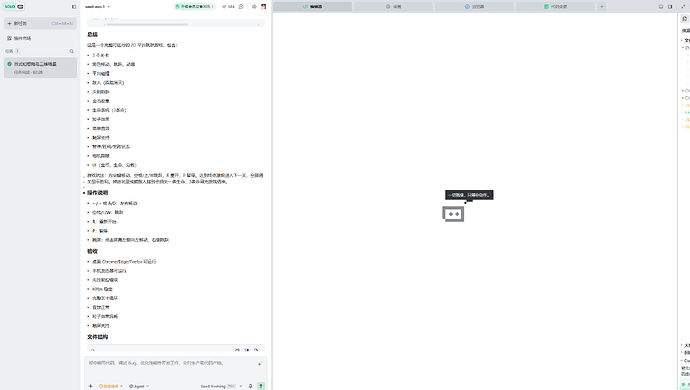Toggle the bottom panel layout icon
This screenshot has width=690, height=390.
click(x=661, y=7)
